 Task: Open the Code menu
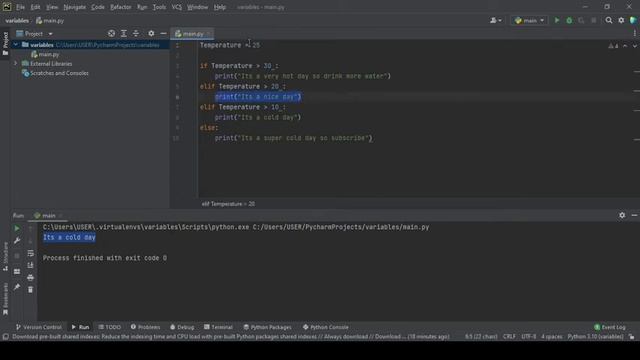(98, 7)
